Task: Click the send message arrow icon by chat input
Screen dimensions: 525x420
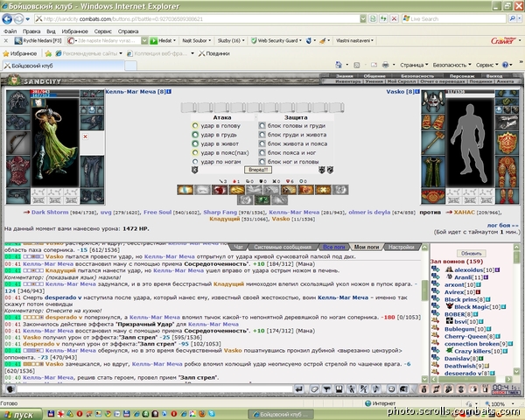Action: coord(299,389)
